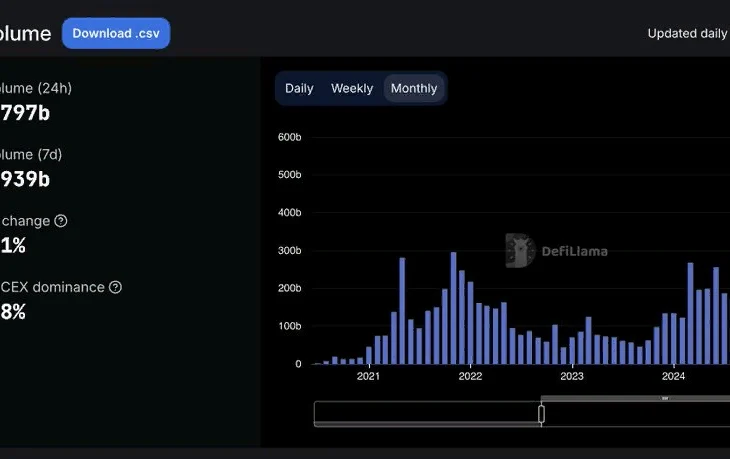730x459 pixels.
Task: Switch chart to Daily view
Action: [x=299, y=88]
